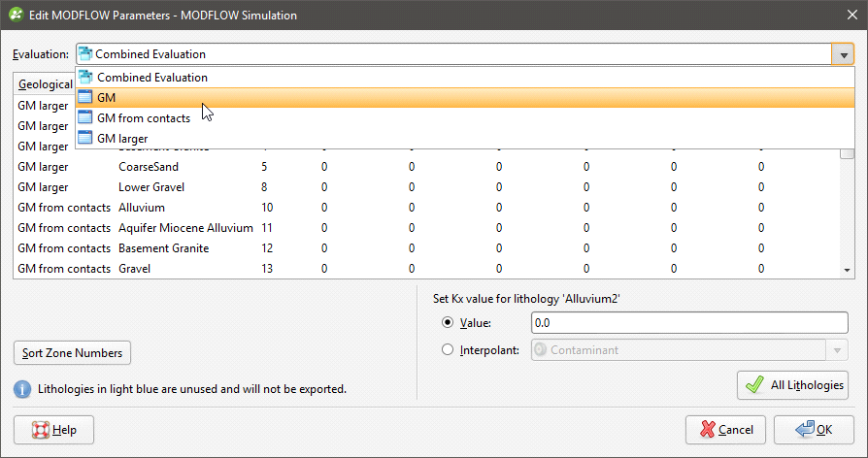The width and height of the screenshot is (868, 458).
Task: Click the Evaluation dropdown arrow
Action: point(843,54)
